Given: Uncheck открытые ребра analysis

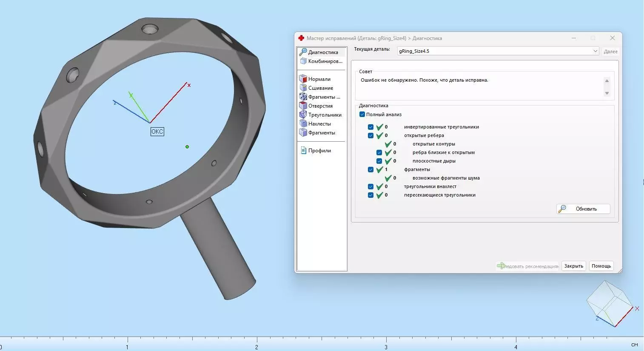Looking at the screenshot, I should [371, 136].
